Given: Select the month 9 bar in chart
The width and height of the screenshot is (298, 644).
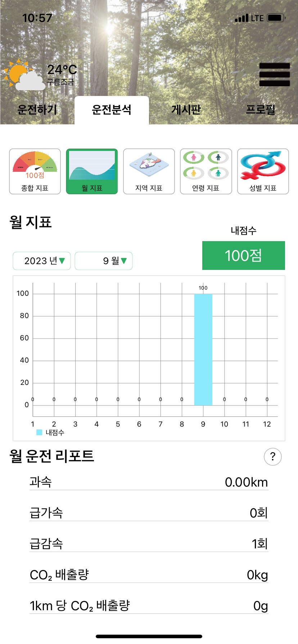Looking at the screenshot, I should pyautogui.click(x=203, y=350).
